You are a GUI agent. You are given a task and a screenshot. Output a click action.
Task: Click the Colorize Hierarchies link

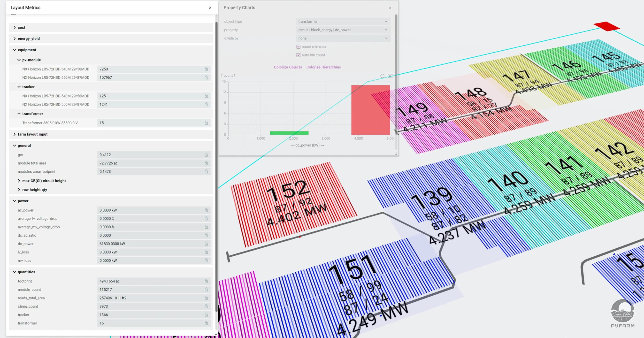pyautogui.click(x=324, y=67)
